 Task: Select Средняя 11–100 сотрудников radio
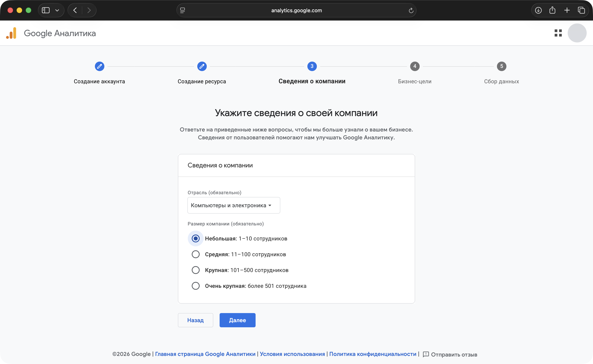[x=195, y=254]
